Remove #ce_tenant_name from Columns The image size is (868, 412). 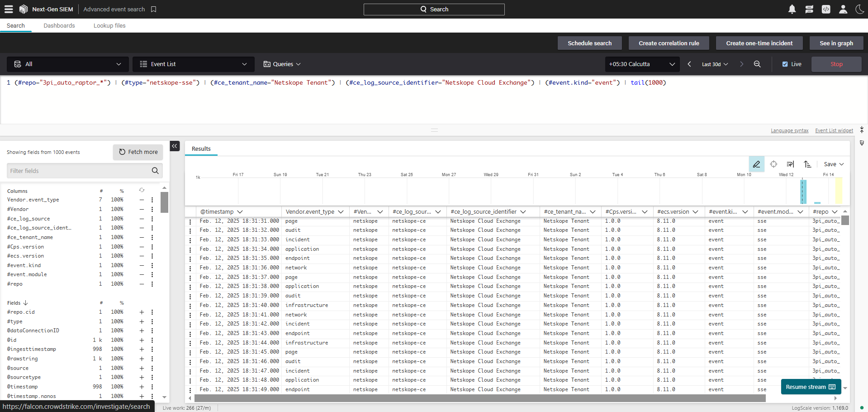pyautogui.click(x=142, y=237)
